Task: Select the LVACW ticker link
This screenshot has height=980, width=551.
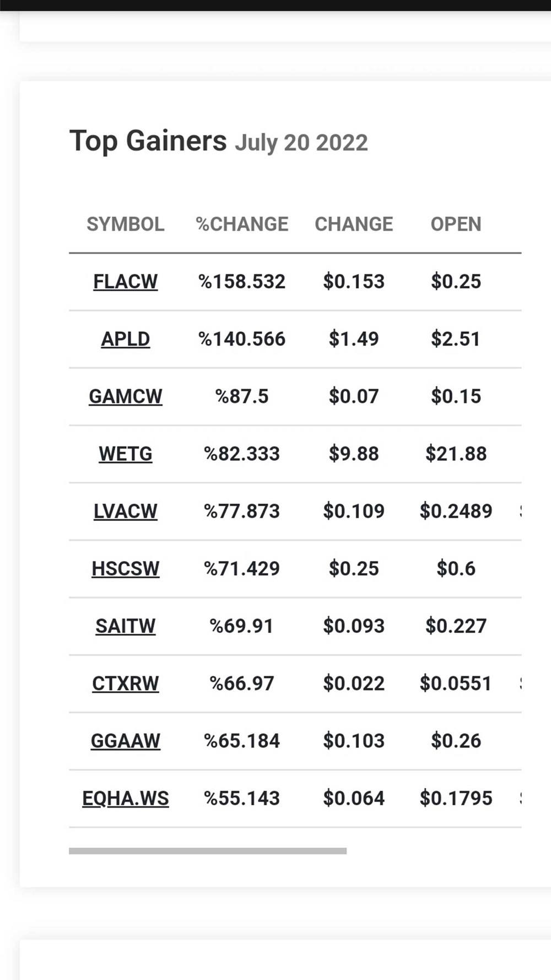Action: tap(125, 511)
